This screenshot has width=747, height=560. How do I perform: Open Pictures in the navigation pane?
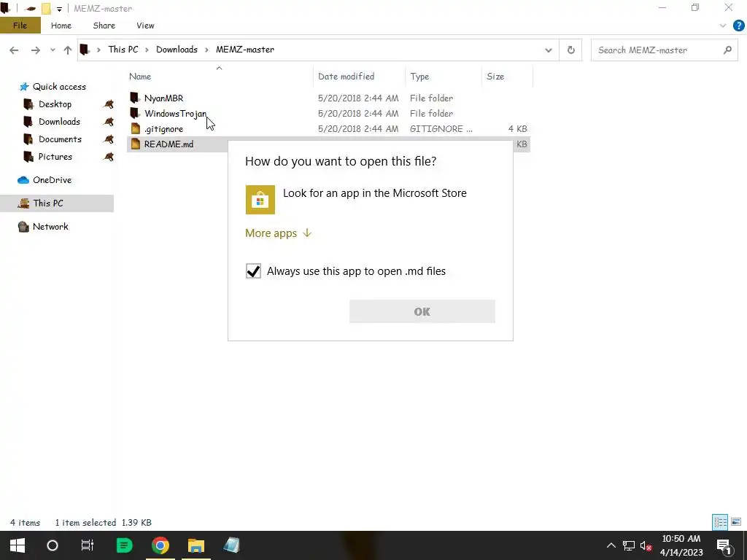tap(55, 157)
